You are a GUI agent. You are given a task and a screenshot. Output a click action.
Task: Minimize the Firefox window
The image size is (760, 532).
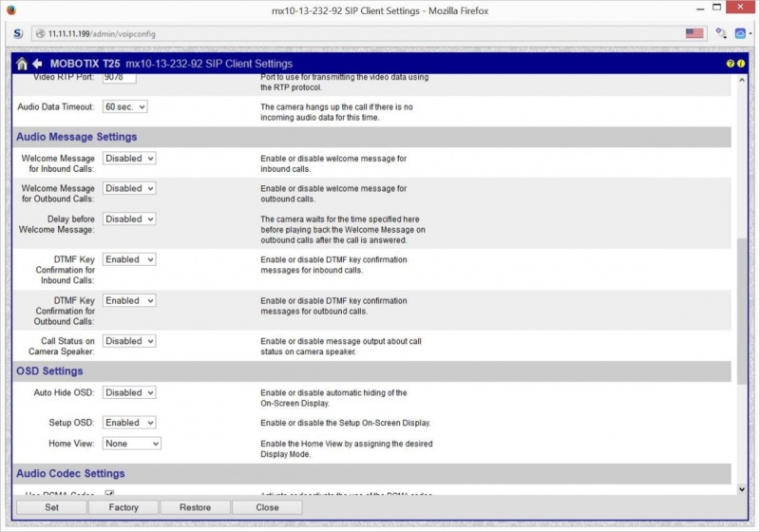tap(700, 9)
